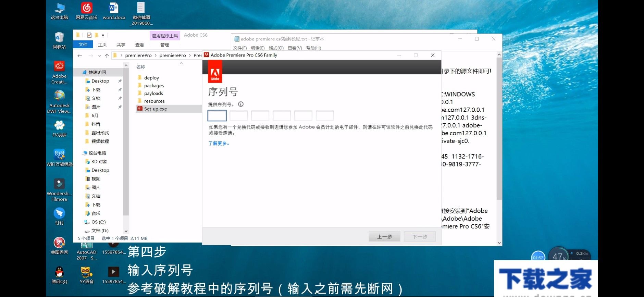The width and height of the screenshot is (644, 297).
Task: Open the 了解更多 link
Action: click(x=219, y=144)
